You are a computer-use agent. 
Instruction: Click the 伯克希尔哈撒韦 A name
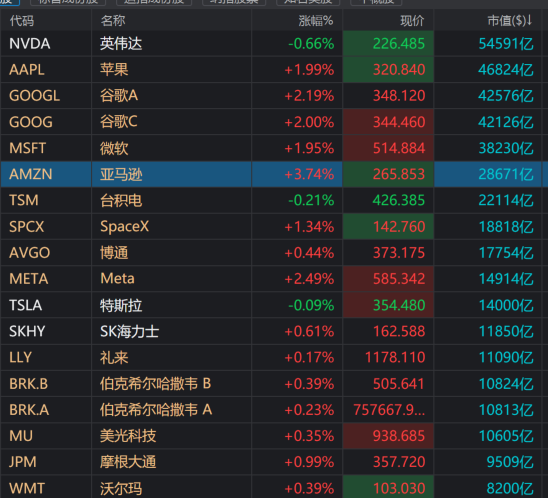[156, 410]
